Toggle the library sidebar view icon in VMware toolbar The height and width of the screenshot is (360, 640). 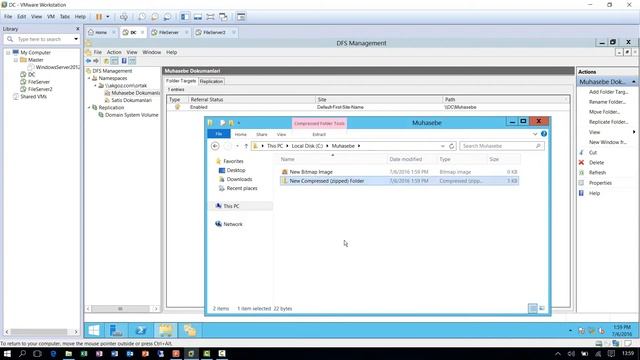(x=185, y=17)
